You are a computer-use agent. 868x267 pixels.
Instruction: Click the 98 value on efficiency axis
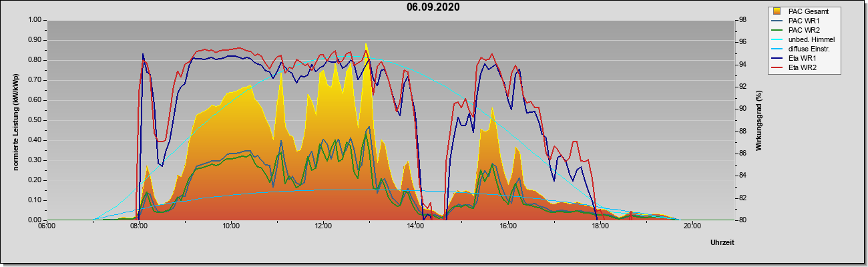click(x=742, y=20)
